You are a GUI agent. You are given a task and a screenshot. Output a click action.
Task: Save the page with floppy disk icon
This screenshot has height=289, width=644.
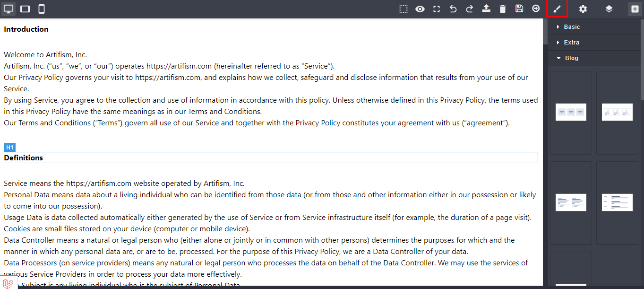click(519, 9)
